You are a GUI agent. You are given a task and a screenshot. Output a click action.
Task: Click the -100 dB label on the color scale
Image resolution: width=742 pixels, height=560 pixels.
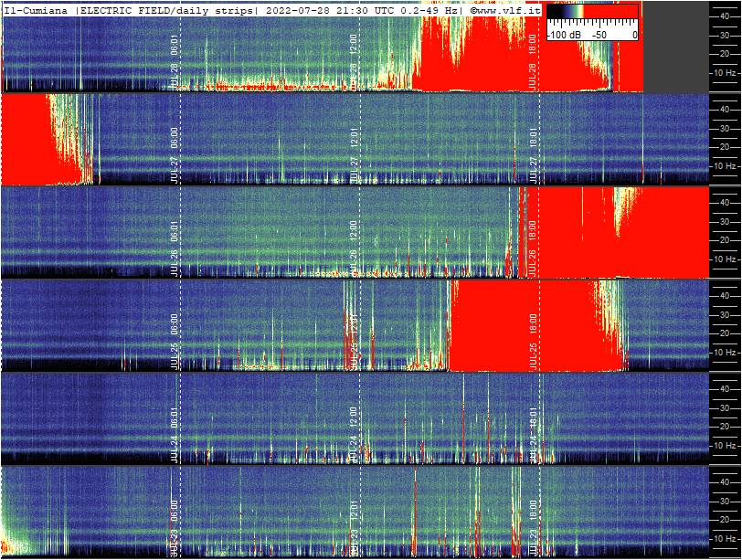click(x=562, y=35)
